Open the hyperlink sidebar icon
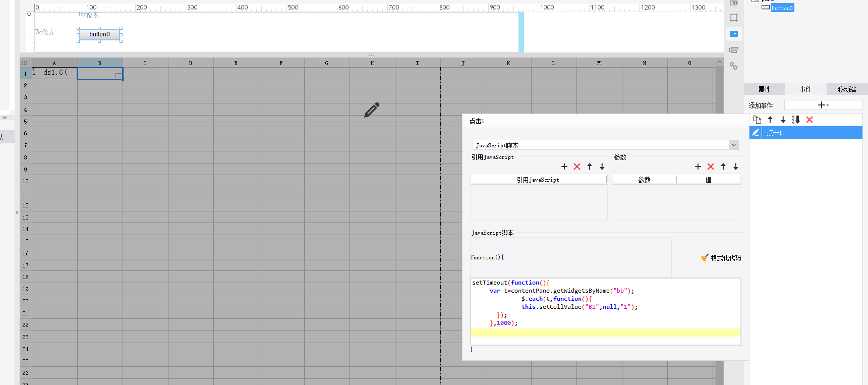868x385 pixels. pos(734,66)
